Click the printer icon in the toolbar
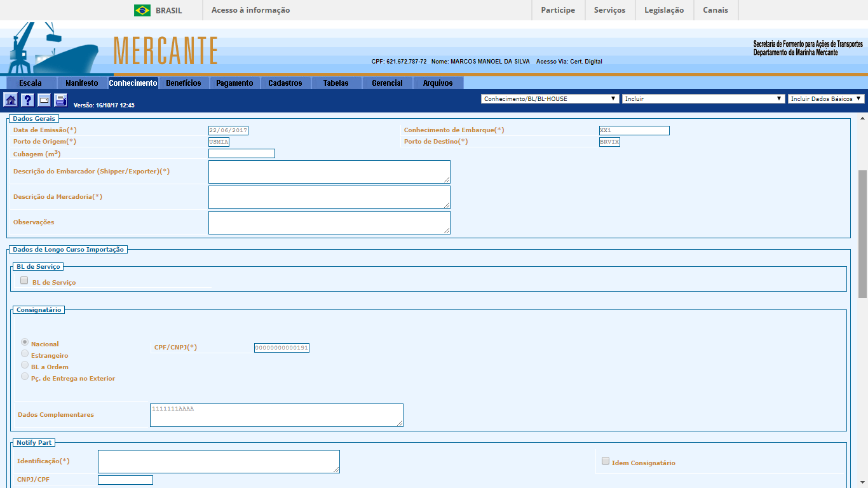This screenshot has width=868, height=488. point(60,100)
